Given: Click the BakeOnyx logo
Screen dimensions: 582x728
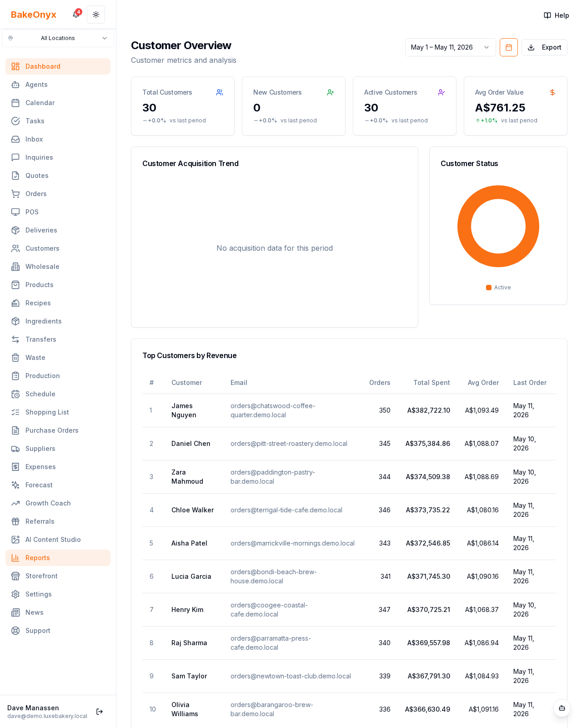Looking at the screenshot, I should pyautogui.click(x=34, y=15).
